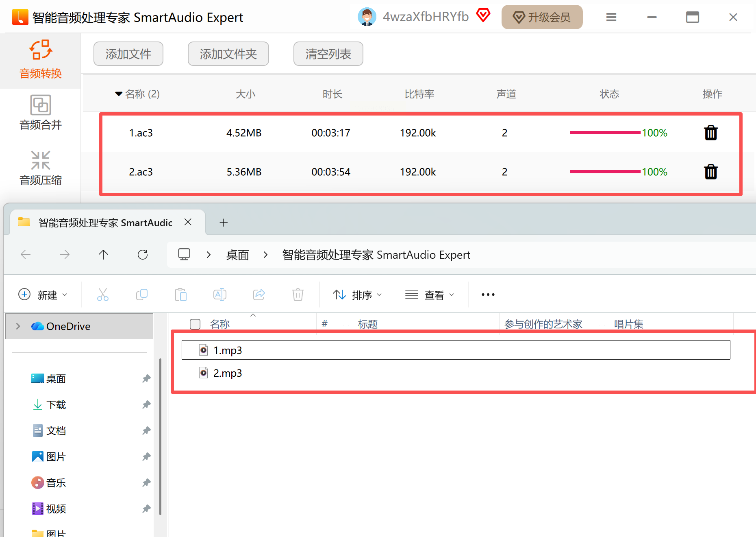Screen dimensions: 756x537
Task: Close the SmartAudio Explorer tab
Action: pos(188,222)
